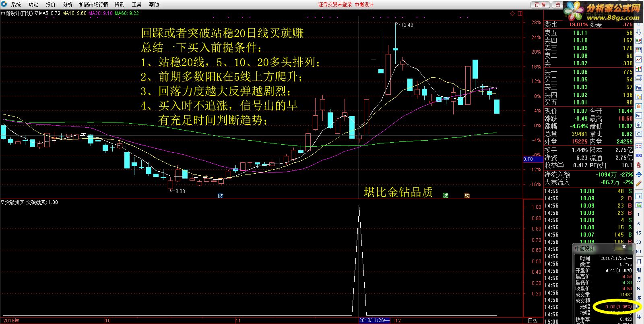Image resolution: width=644 pixels, height=324 pixels.
Task: Switch to 15-minute period
Action: pyautogui.click(x=639, y=233)
